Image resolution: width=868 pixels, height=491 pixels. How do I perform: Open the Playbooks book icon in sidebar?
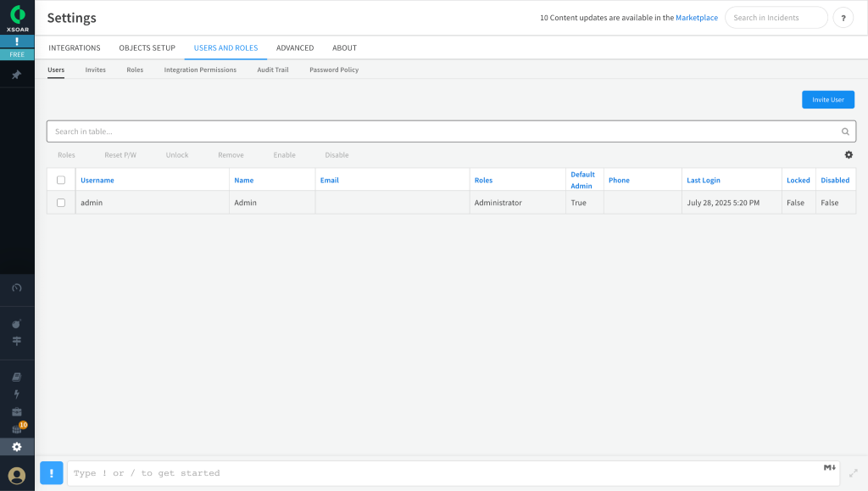click(x=17, y=376)
